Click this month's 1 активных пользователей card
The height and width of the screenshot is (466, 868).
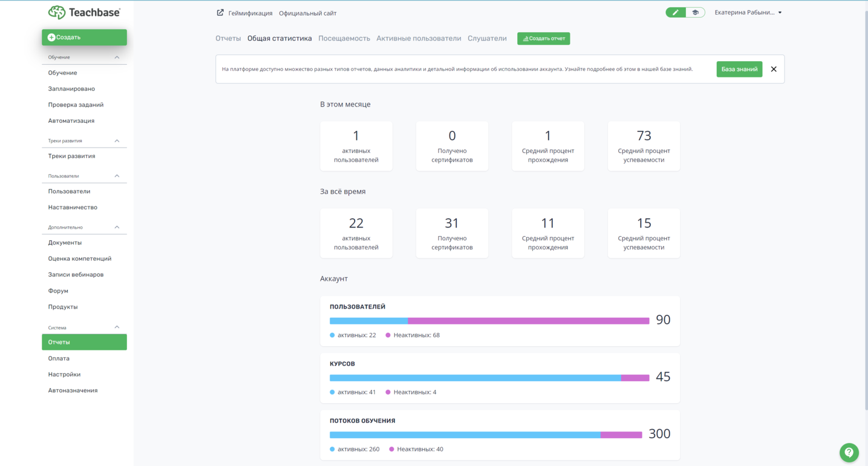pos(356,146)
